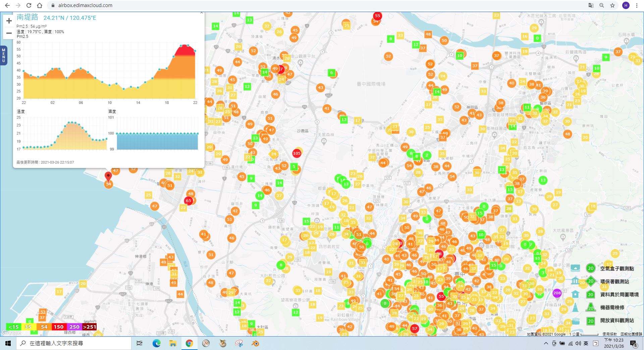Click the 南堤路 station title
This screenshot has width=644, height=350.
click(28, 17)
